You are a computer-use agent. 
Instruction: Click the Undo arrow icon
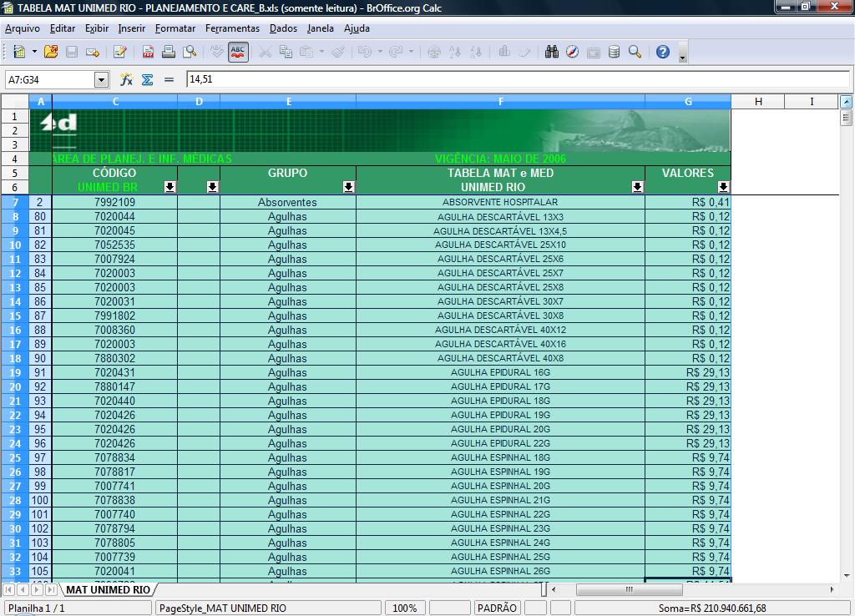point(366,52)
